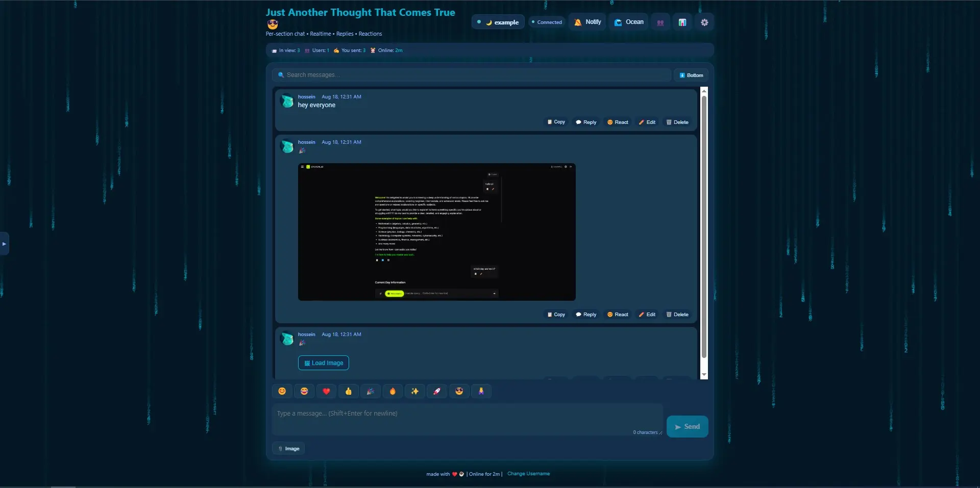Insert the party popper emoji
980x488 pixels.
point(371,391)
